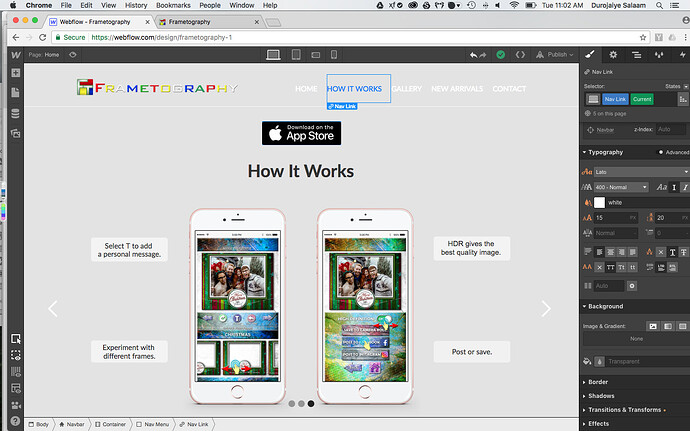Open the Publish dropdown

tap(555, 55)
